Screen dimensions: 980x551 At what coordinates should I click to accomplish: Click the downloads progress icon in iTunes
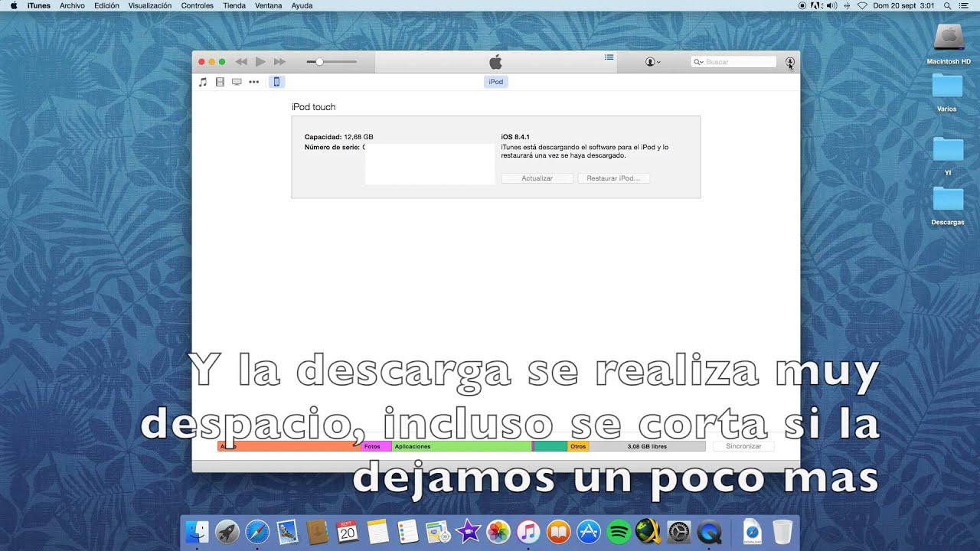point(790,62)
